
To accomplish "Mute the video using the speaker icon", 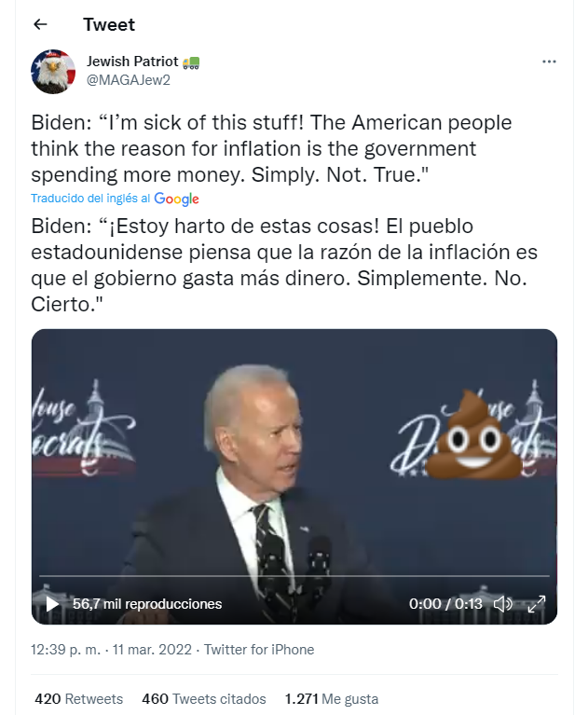I will coord(503,604).
